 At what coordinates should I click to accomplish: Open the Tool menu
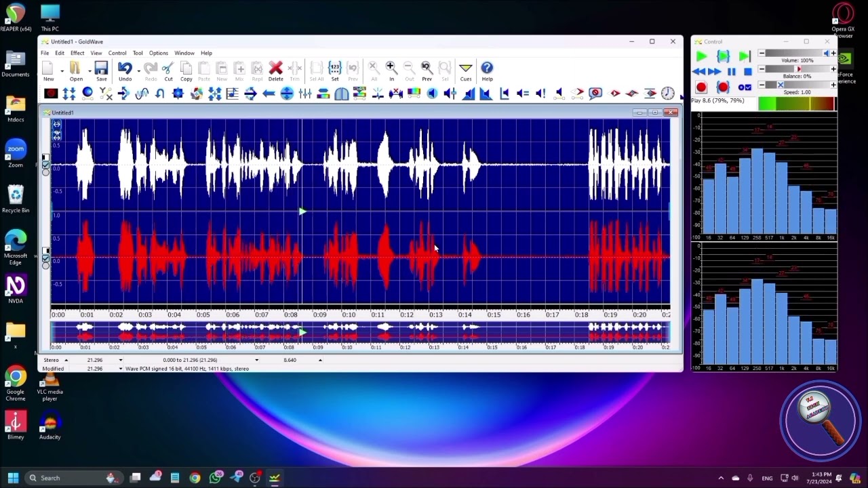click(138, 53)
